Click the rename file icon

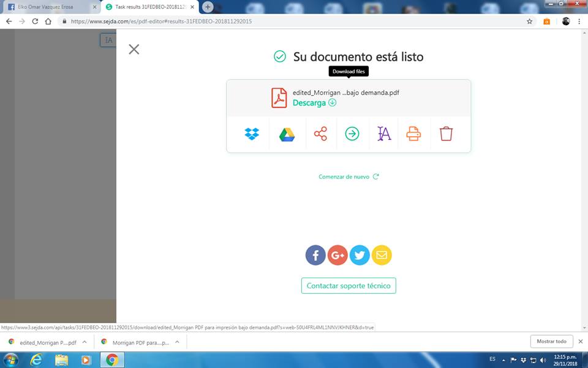[x=384, y=134]
